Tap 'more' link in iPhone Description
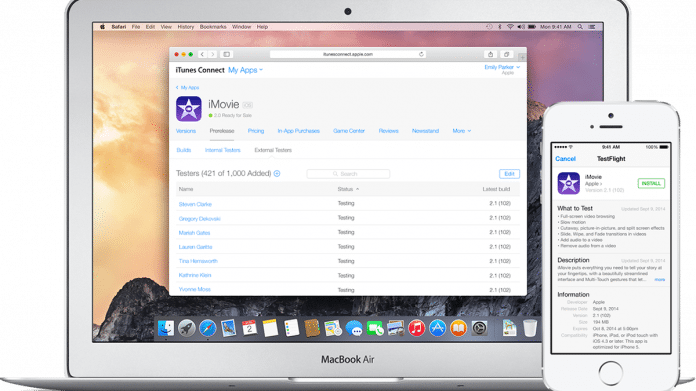Image resolution: width=696 pixels, height=391 pixels. (660, 280)
